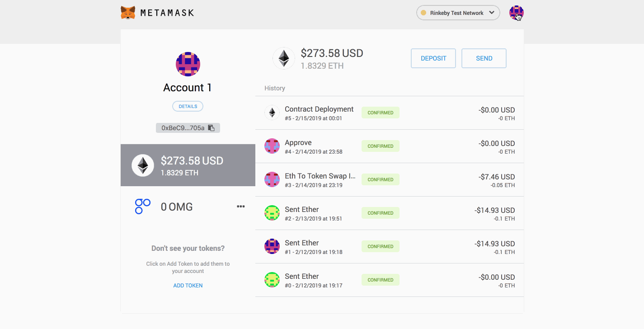Click the -$7.46 USD amount
Image resolution: width=644 pixels, height=329 pixels.
[497, 177]
